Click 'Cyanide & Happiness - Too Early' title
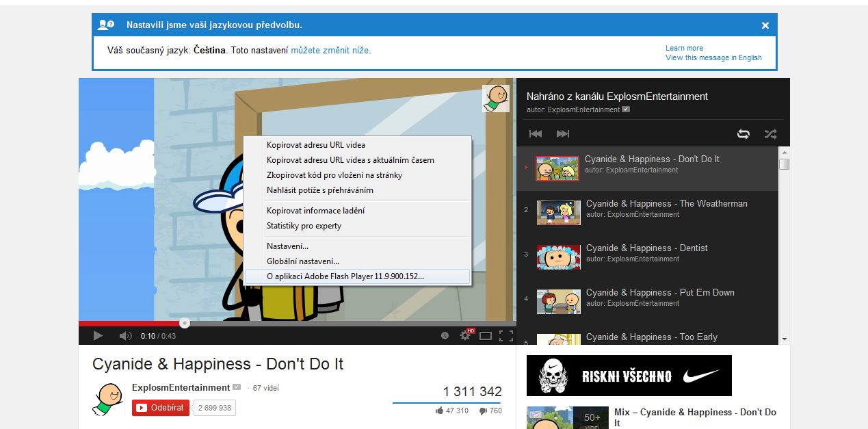This screenshot has height=429, width=868. (652, 337)
